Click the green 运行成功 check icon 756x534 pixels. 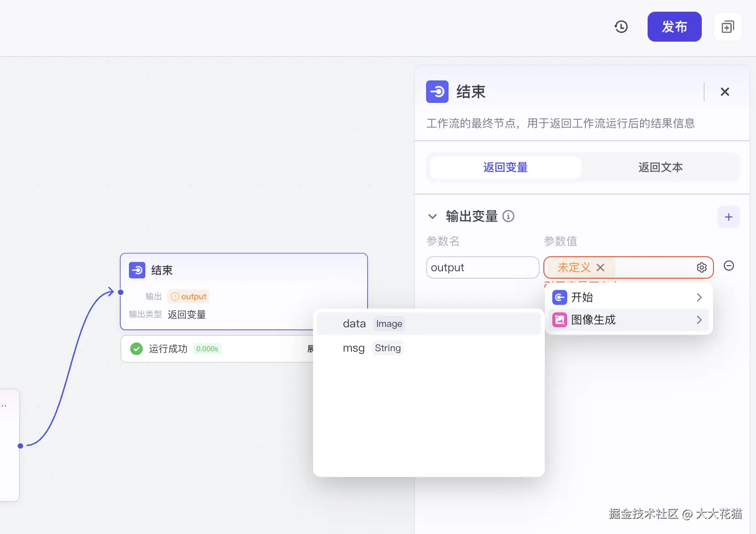[136, 349]
